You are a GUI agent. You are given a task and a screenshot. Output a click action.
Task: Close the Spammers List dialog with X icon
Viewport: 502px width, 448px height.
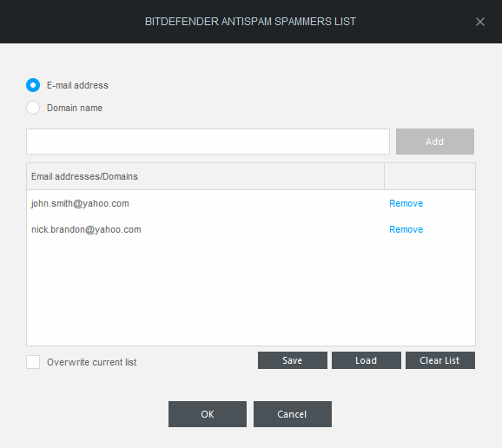pyautogui.click(x=480, y=22)
